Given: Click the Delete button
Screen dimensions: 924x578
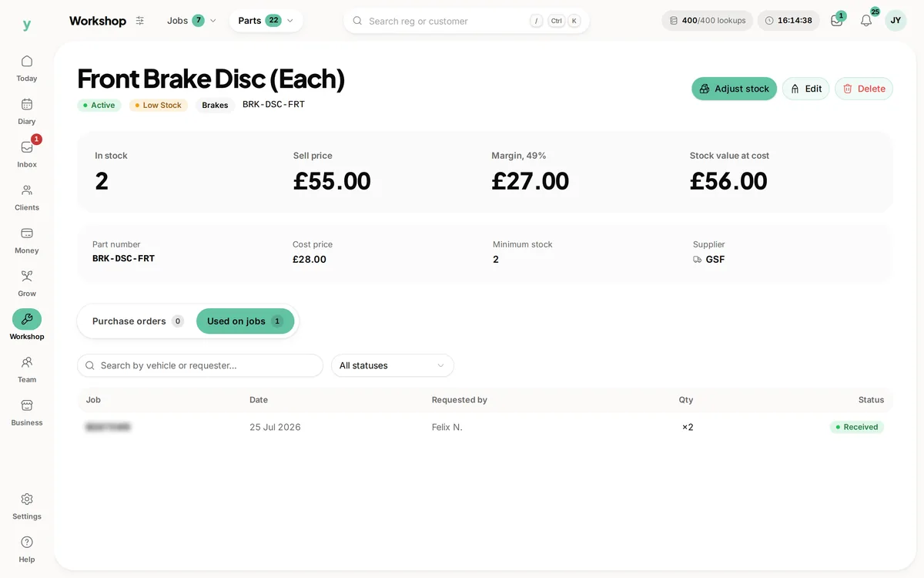Looking at the screenshot, I should click(864, 89).
